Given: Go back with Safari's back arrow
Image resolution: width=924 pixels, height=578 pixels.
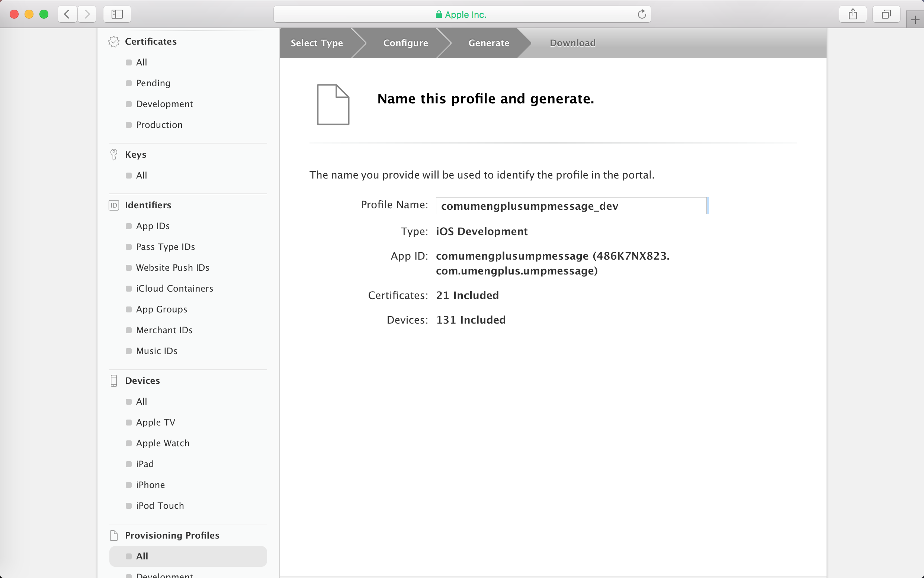Looking at the screenshot, I should coord(67,15).
